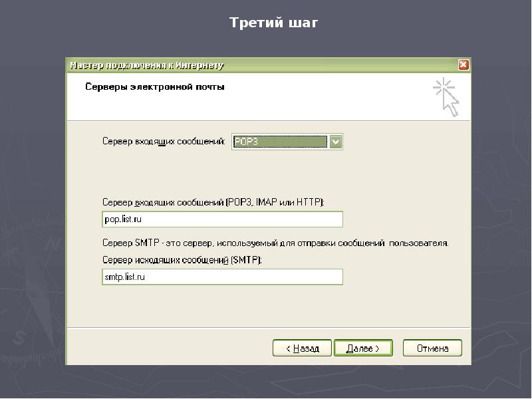This screenshot has width=532, height=399.
Task: Click the white header banner of the wizard
Action: (x=269, y=97)
